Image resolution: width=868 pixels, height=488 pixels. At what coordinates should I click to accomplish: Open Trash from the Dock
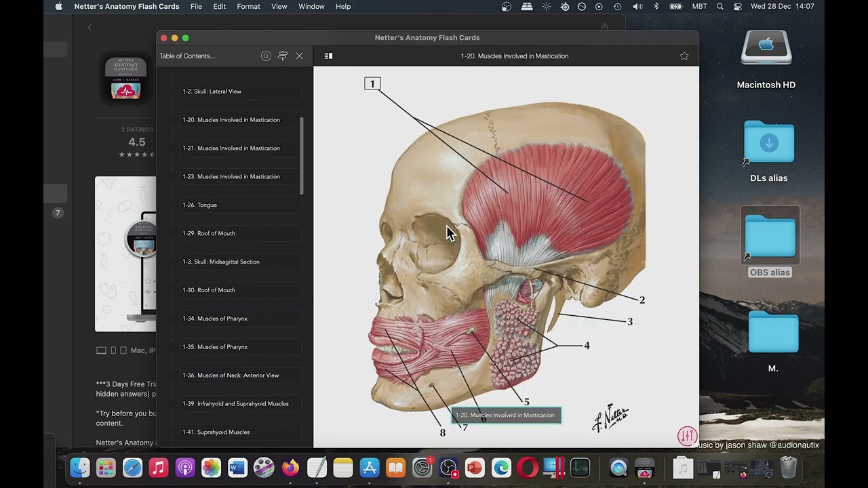point(788,468)
